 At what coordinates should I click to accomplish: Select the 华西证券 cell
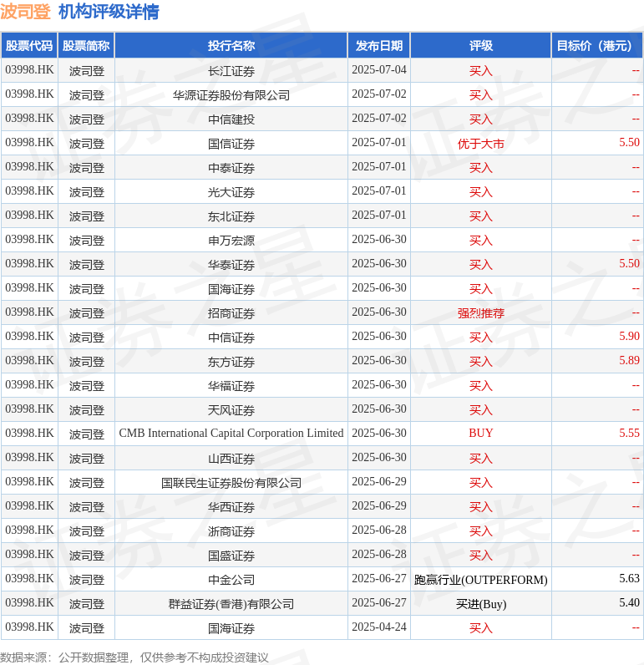tap(231, 506)
